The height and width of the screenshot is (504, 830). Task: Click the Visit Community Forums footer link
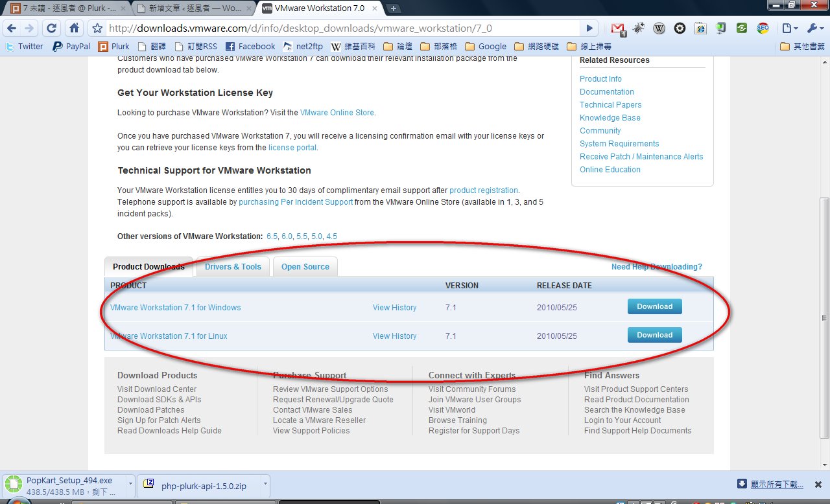(472, 389)
